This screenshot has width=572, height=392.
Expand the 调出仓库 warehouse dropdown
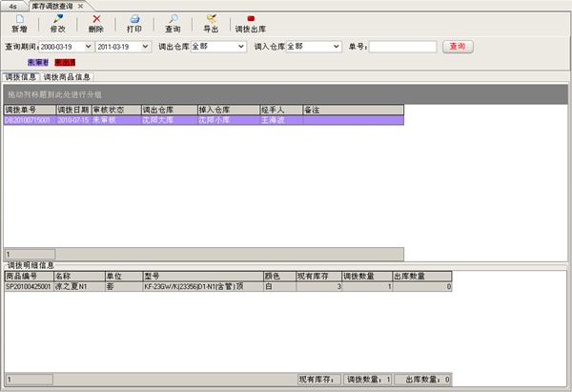241,47
